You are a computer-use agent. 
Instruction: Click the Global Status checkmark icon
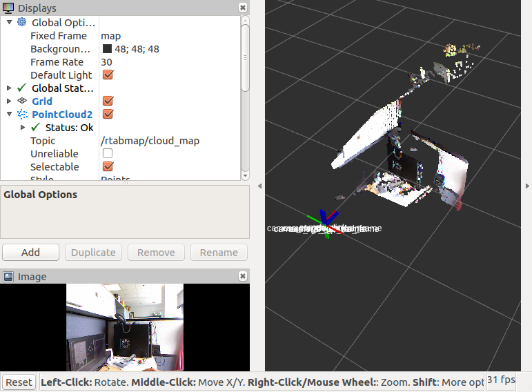pos(22,88)
